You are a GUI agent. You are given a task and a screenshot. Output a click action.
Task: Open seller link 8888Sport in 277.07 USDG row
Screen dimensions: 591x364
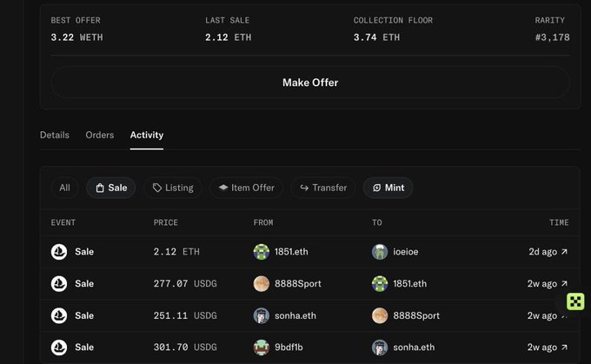tap(298, 284)
